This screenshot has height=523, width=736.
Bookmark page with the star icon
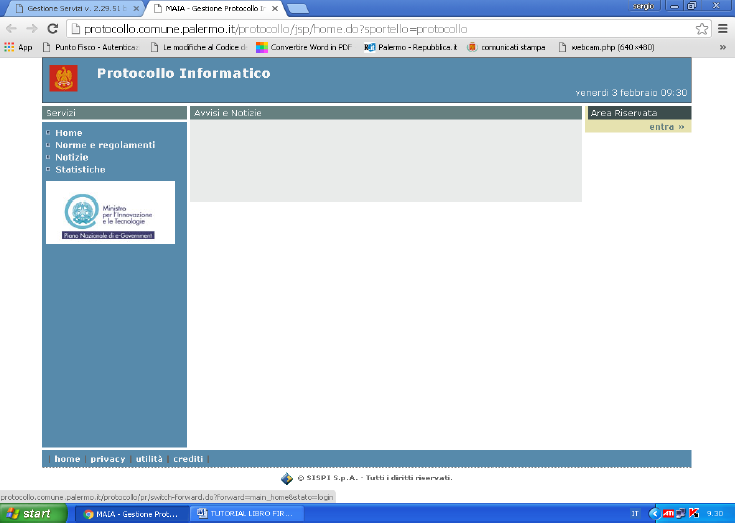coord(702,29)
